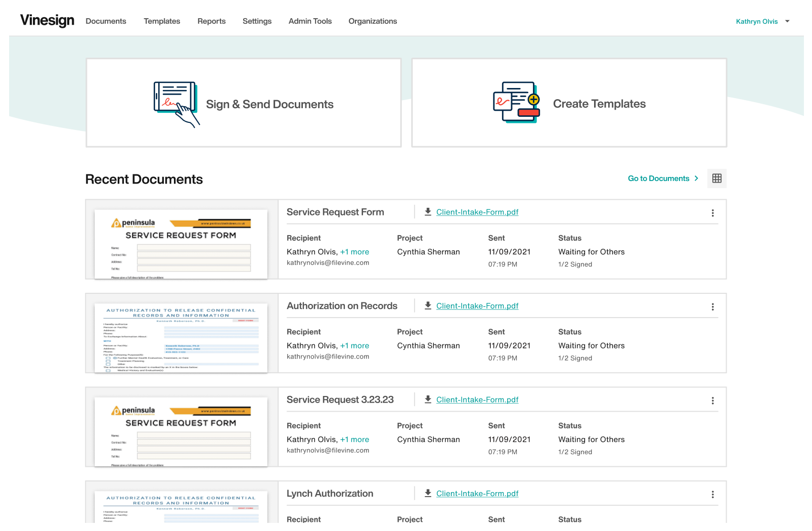This screenshot has width=812, height=531.
Task: Select Organizations in the navigation bar
Action: 372,21
